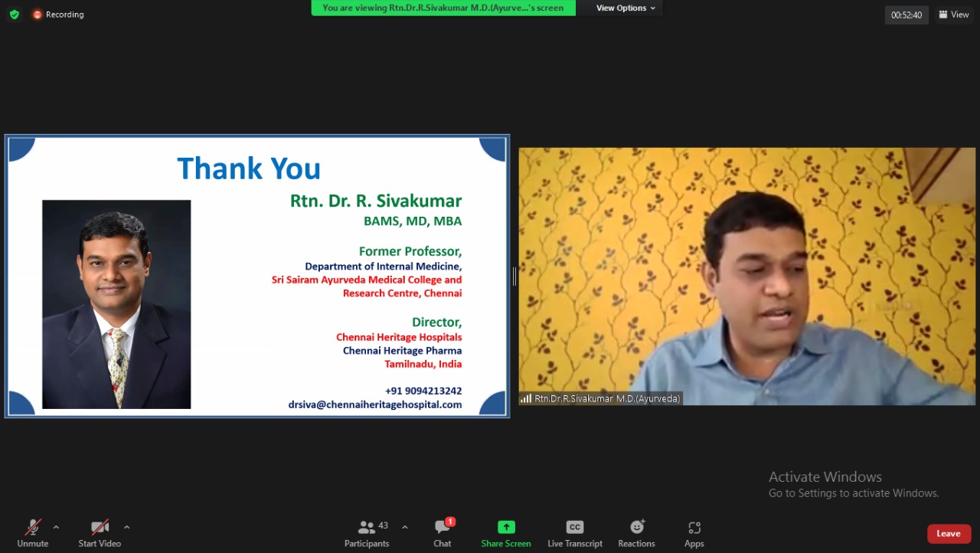Open the Participants panel

(x=367, y=534)
